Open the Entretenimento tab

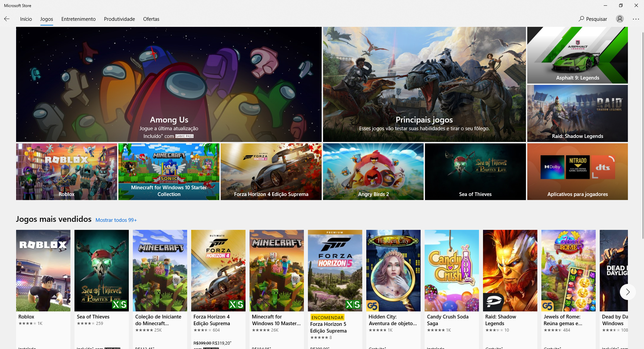pyautogui.click(x=78, y=19)
